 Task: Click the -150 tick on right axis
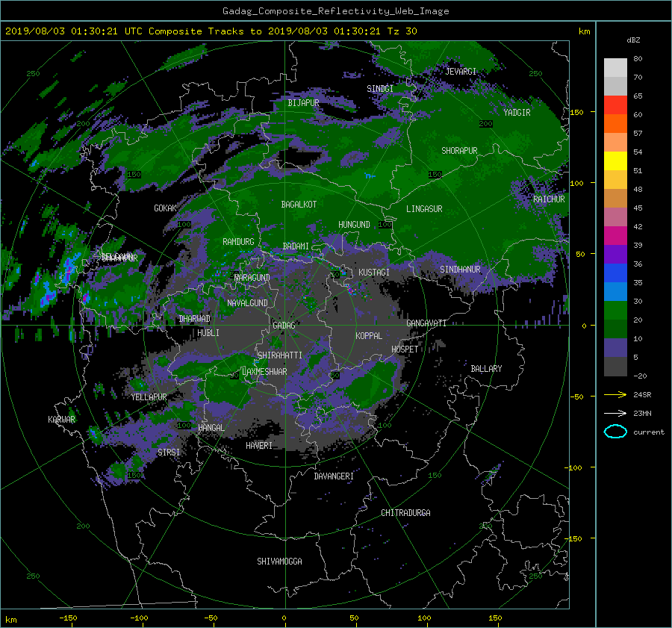[575, 538]
